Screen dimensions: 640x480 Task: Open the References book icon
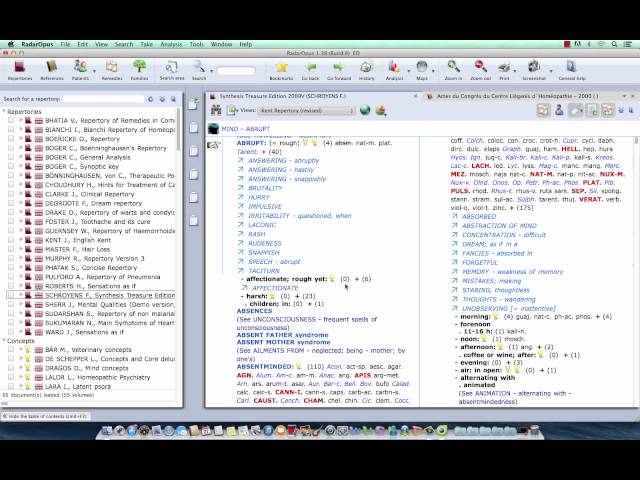(x=52, y=67)
